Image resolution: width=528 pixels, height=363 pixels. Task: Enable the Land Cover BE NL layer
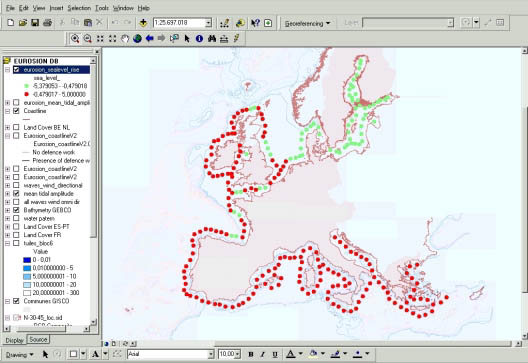pyautogui.click(x=16, y=127)
